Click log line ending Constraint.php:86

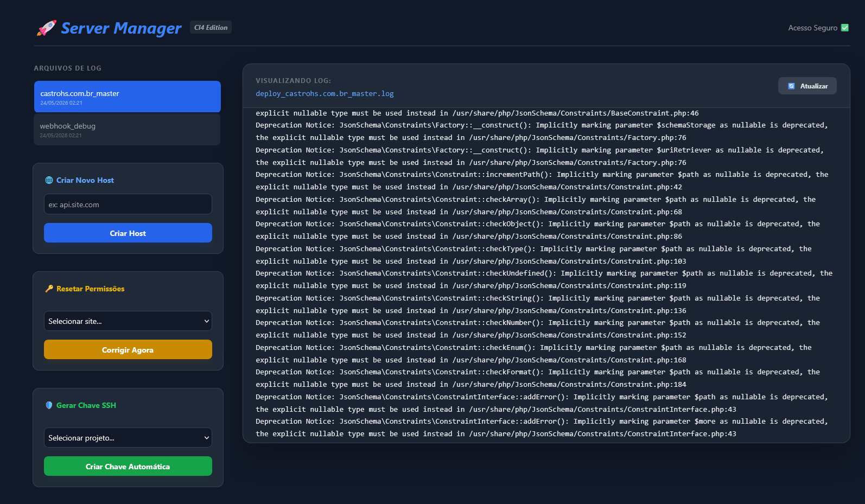tap(469, 237)
